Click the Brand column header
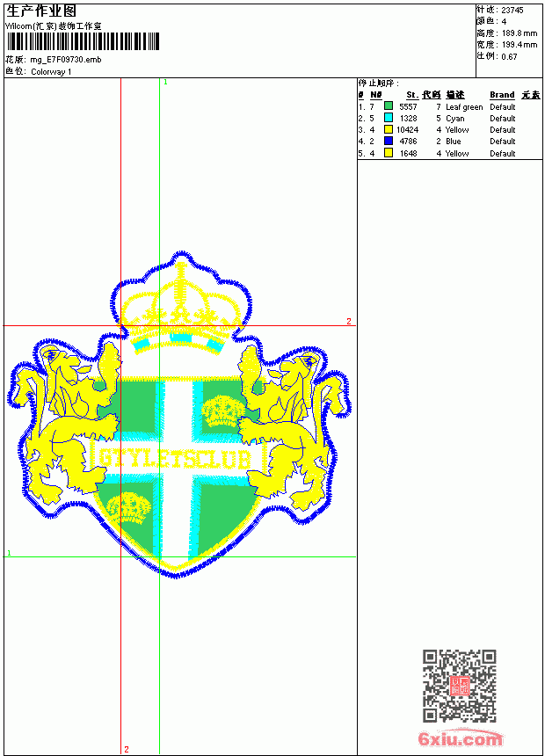The width and height of the screenshot is (545, 756). [x=502, y=95]
